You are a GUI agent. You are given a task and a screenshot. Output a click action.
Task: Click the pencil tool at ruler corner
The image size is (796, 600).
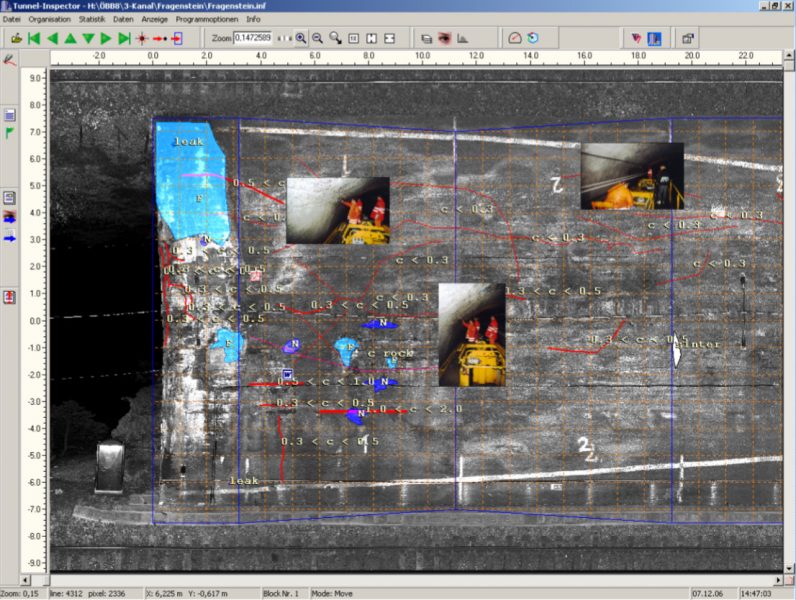point(9,60)
